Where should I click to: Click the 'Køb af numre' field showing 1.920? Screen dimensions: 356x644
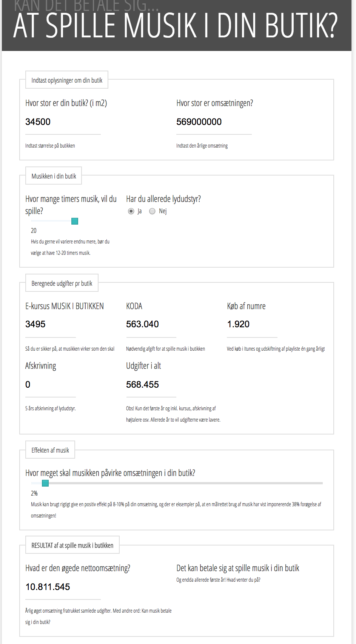252,324
